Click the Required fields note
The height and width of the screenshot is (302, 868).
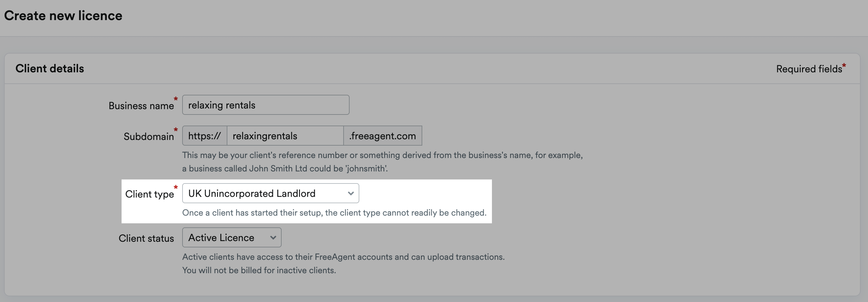click(x=811, y=68)
